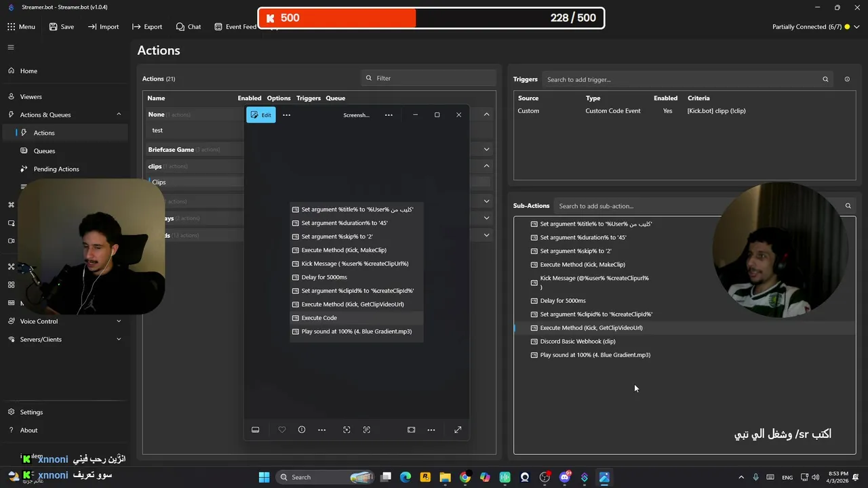Open the Event Feed toolbar item
The image size is (868, 488).
(x=235, y=26)
